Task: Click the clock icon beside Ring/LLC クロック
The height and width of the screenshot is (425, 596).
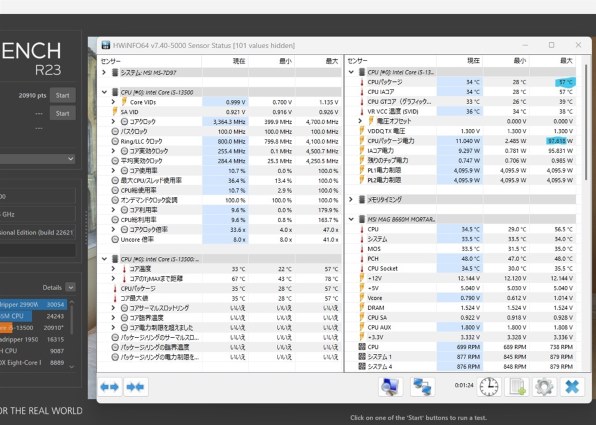Action: (115, 141)
